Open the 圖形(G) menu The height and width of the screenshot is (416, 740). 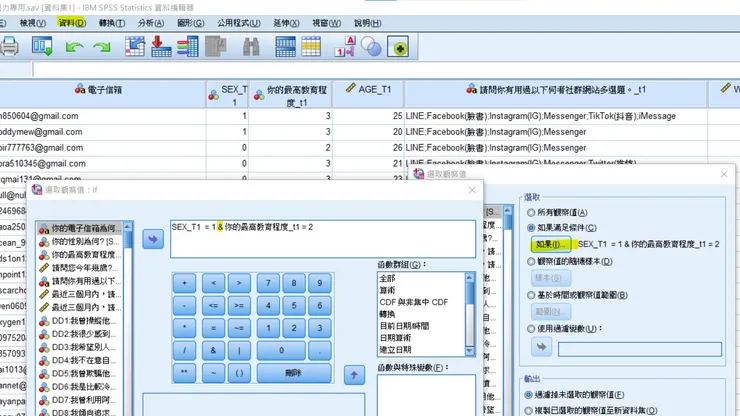tap(191, 23)
